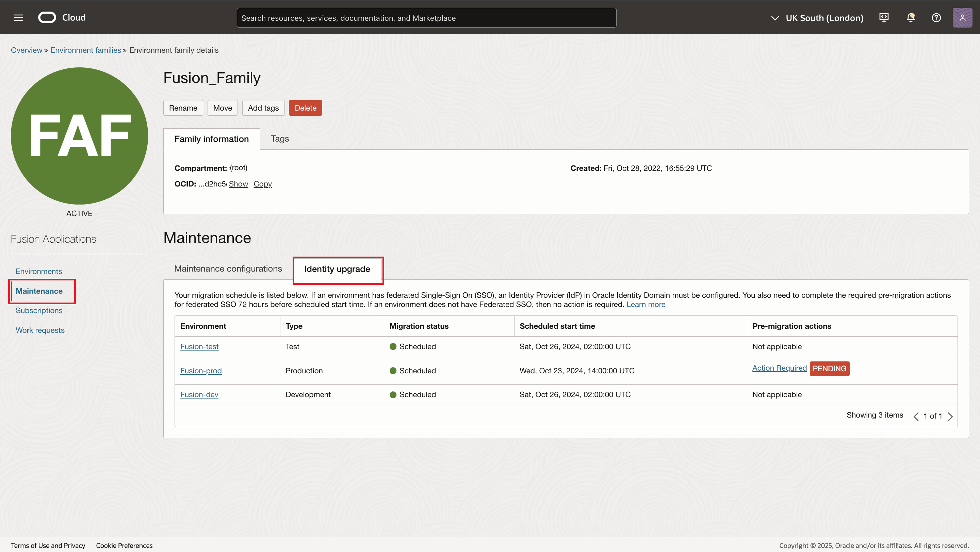The image size is (980, 552).
Task: Click the Rename button
Action: [x=183, y=108]
